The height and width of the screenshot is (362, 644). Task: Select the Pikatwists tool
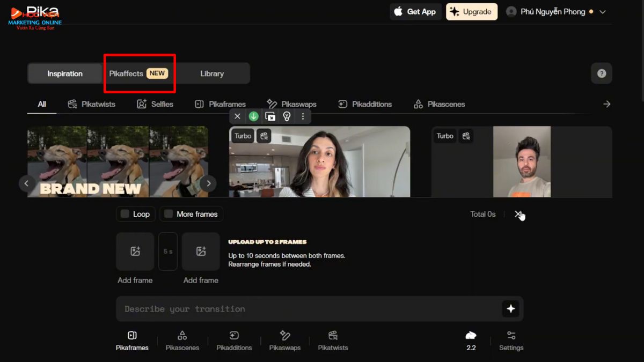[333, 341]
